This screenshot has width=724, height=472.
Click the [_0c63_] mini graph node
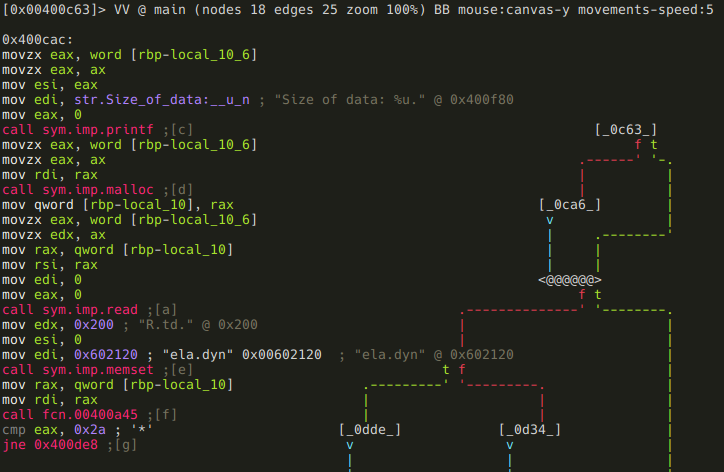pyautogui.click(x=626, y=129)
